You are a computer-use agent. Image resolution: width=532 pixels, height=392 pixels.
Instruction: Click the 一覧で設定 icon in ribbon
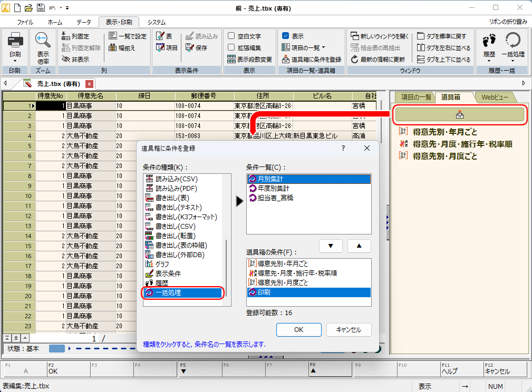pos(113,36)
